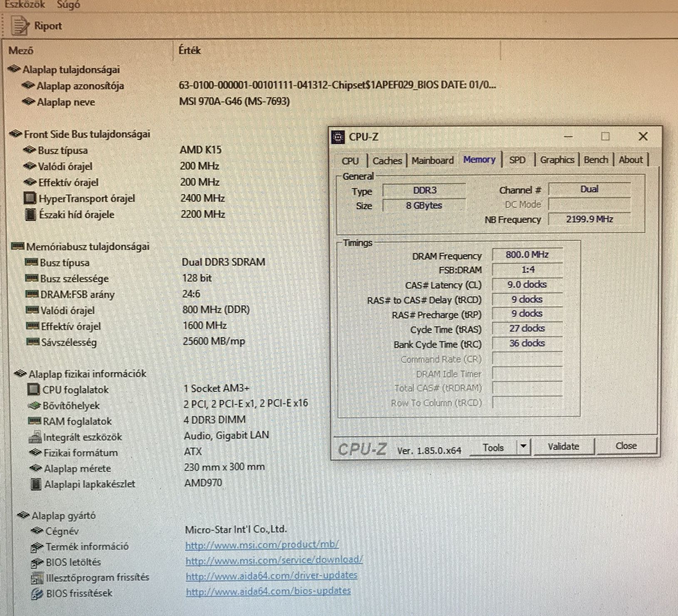Click the FSB:DRAM 1:4 field

coord(527,269)
